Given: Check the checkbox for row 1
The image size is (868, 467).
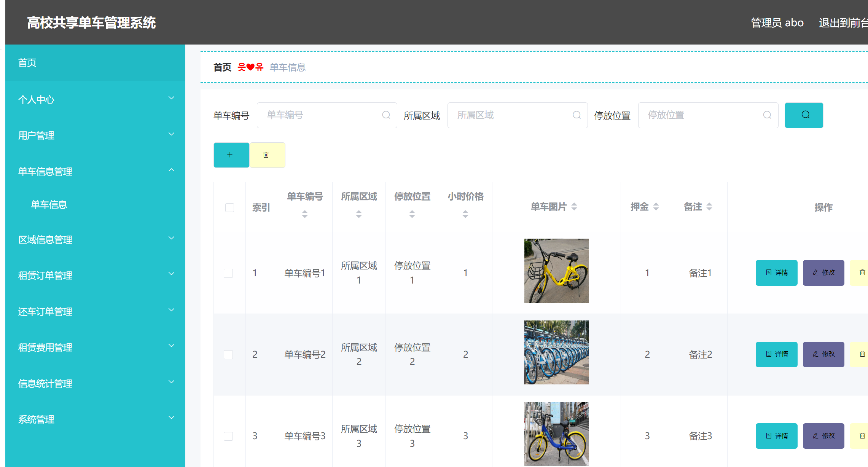Looking at the screenshot, I should 228,273.
